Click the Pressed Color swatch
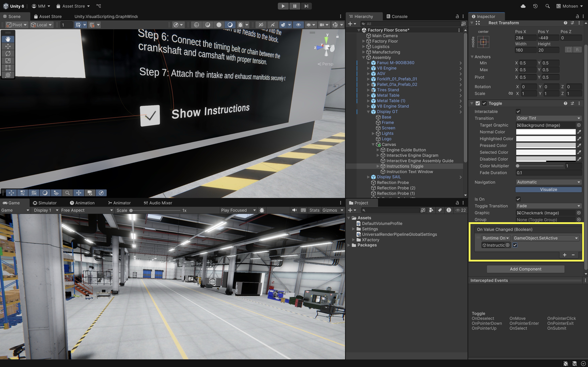The image size is (588, 367). point(545,145)
